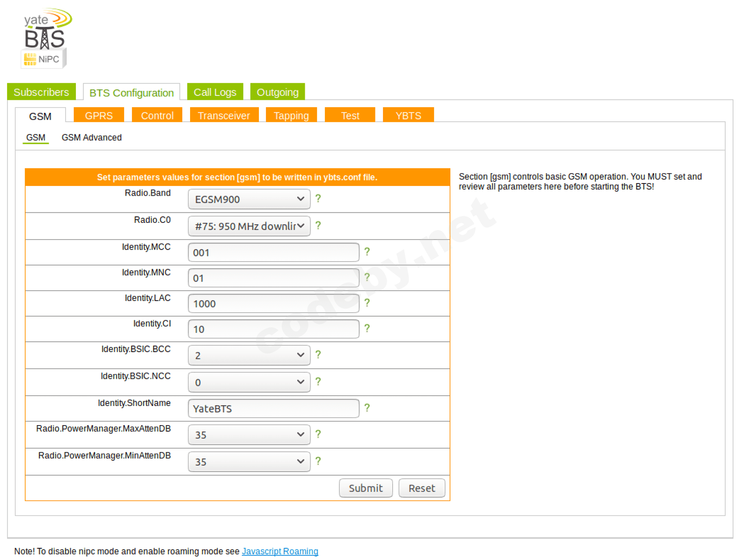Show help for Radio.C0 parameter
The height and width of the screenshot is (560, 749).
318,226
